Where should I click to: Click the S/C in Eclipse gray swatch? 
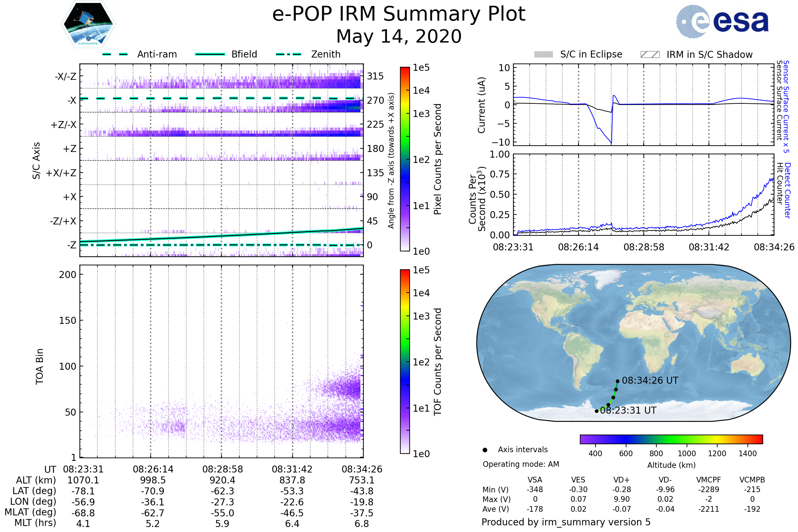pos(543,55)
